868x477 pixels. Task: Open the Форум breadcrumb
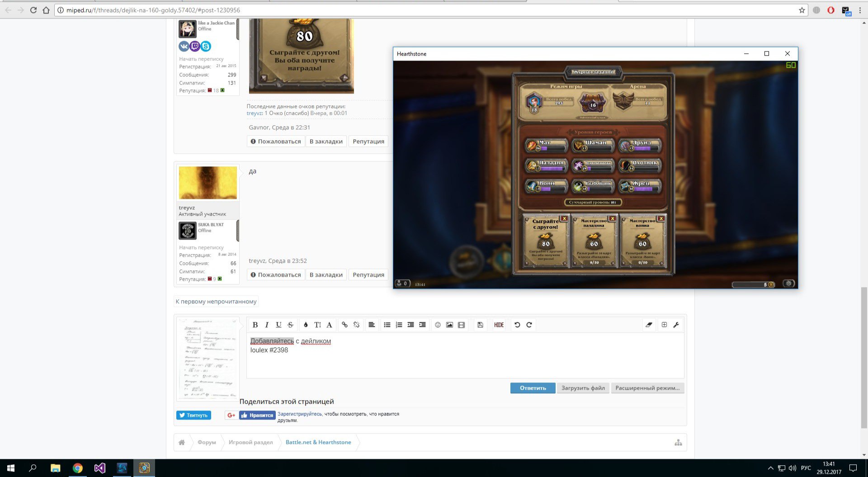click(207, 442)
